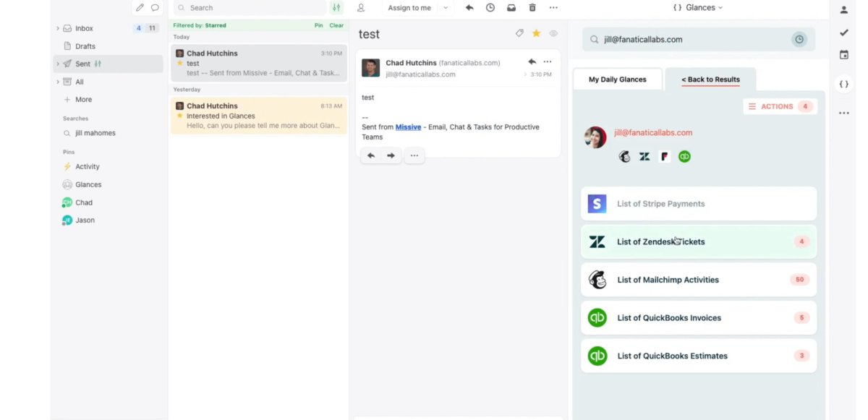
Task: Open tasks checkmark icon in the right sidebar
Action: point(843,33)
